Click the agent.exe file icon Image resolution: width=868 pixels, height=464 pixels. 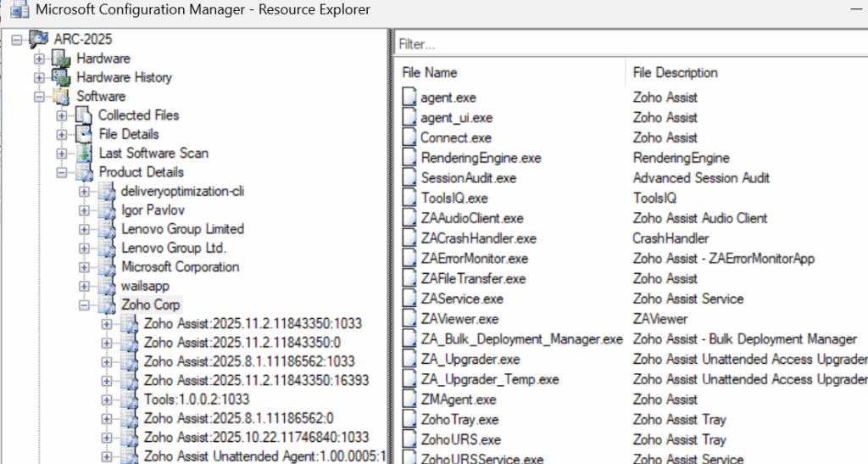[x=410, y=98]
